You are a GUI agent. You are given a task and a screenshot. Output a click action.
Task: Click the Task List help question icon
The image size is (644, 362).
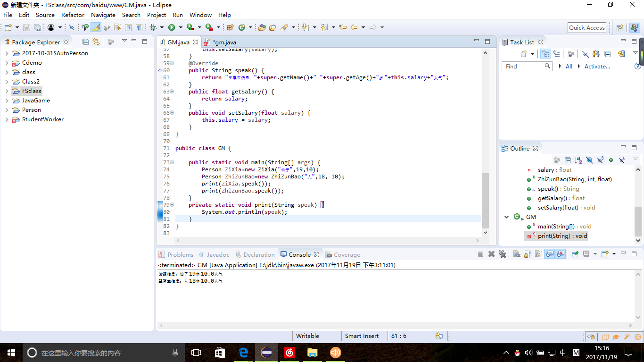coord(638,67)
